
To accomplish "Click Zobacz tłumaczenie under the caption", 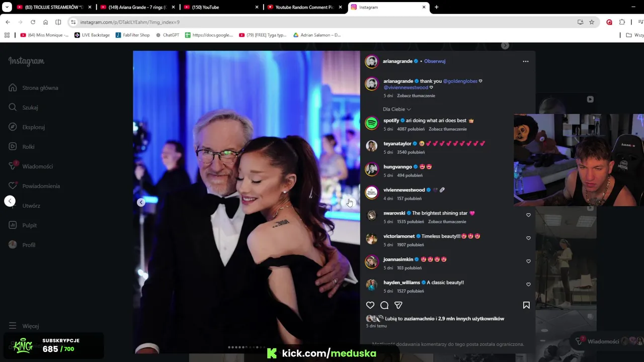I will 416,96.
